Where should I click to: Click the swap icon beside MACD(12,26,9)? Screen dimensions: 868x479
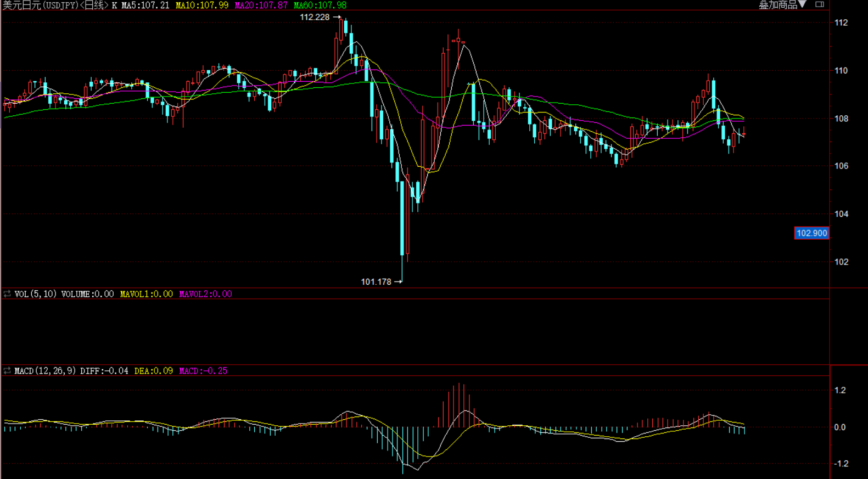click(x=7, y=371)
